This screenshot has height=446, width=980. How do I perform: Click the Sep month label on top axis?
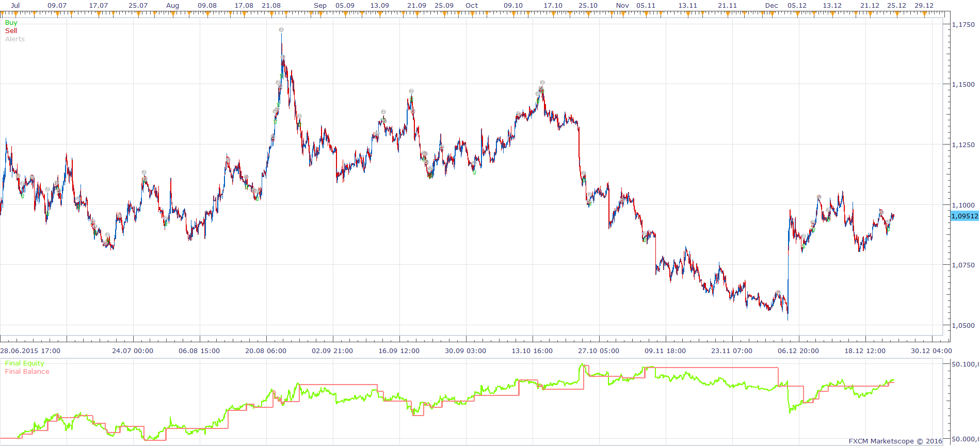coord(320,6)
